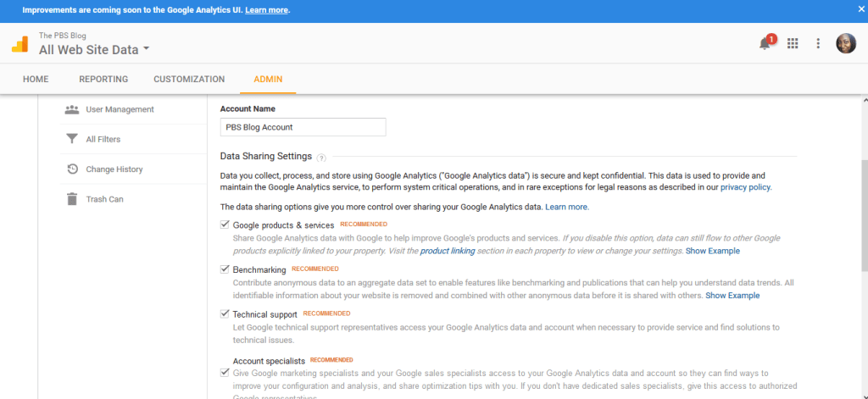This screenshot has width=868, height=399.
Task: Click The PBS Blog property name
Action: click(62, 36)
